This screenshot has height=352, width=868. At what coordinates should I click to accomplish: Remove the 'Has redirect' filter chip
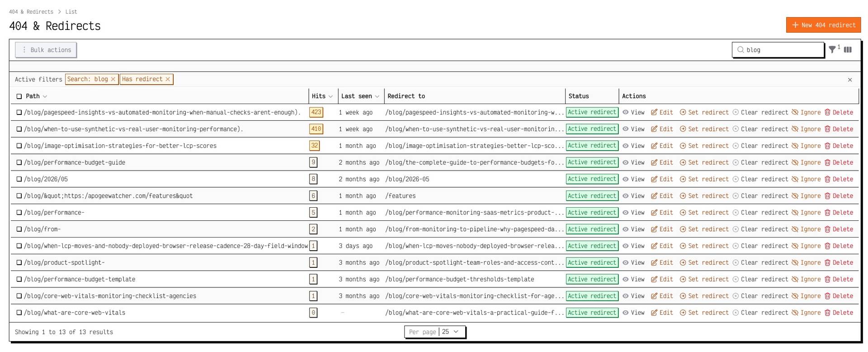[168, 79]
